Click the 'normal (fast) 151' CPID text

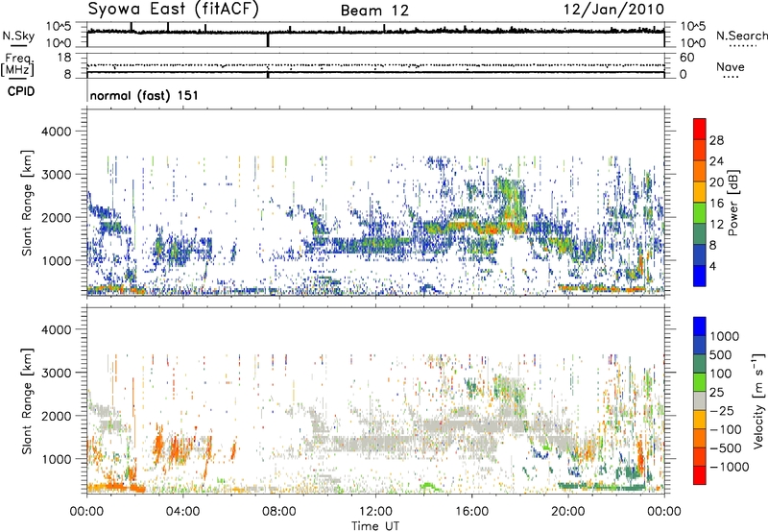click(x=144, y=95)
